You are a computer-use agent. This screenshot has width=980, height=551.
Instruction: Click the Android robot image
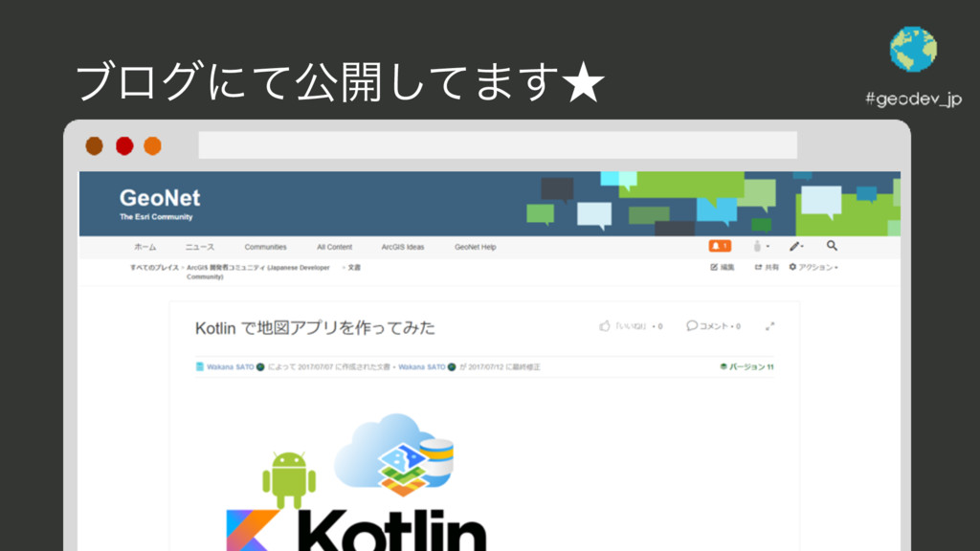point(289,480)
